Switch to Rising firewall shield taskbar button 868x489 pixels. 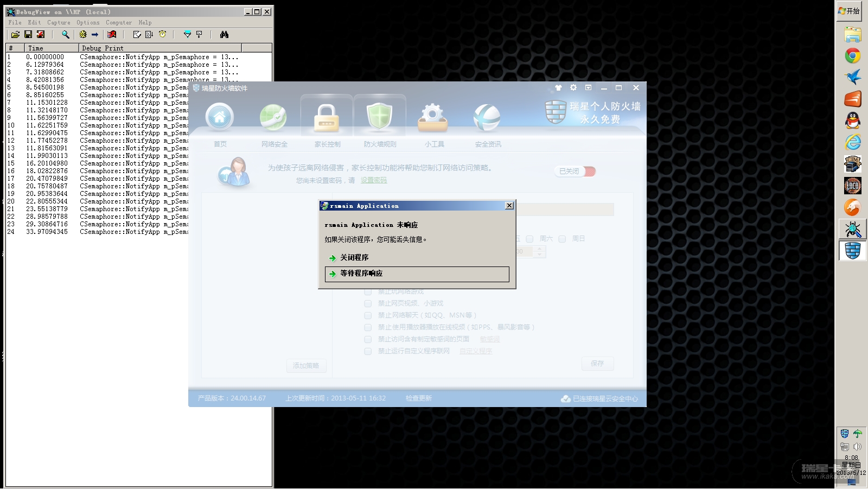tap(853, 251)
